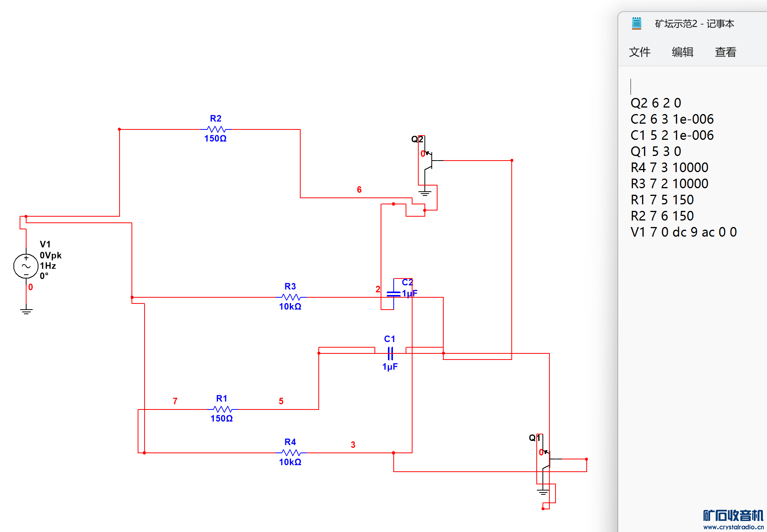
Task: Select transistor Q2 symbol
Action: point(429,161)
